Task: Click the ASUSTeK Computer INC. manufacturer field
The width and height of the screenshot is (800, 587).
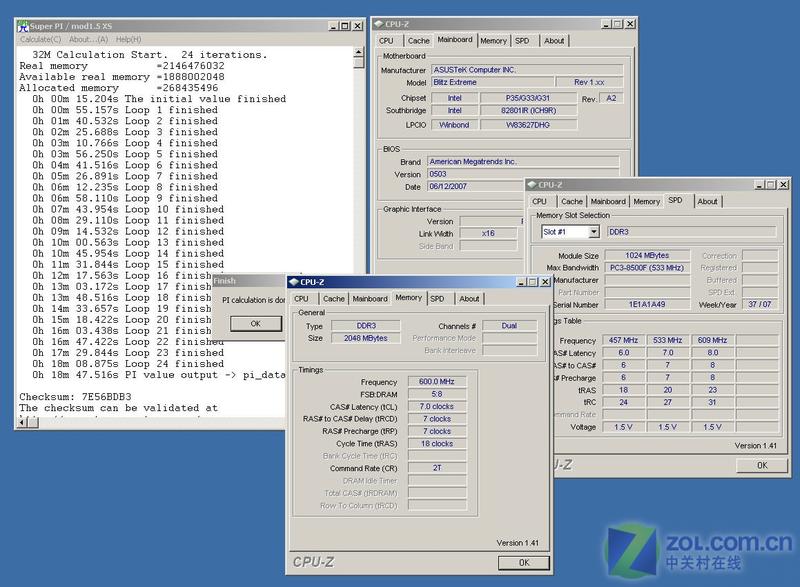Action: pos(528,70)
